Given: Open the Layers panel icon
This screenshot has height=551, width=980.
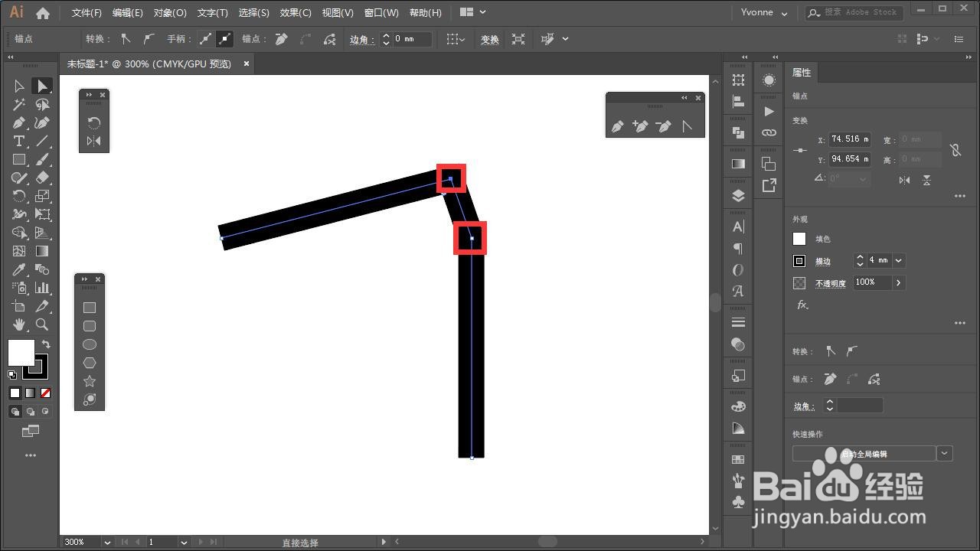Looking at the screenshot, I should (x=738, y=195).
